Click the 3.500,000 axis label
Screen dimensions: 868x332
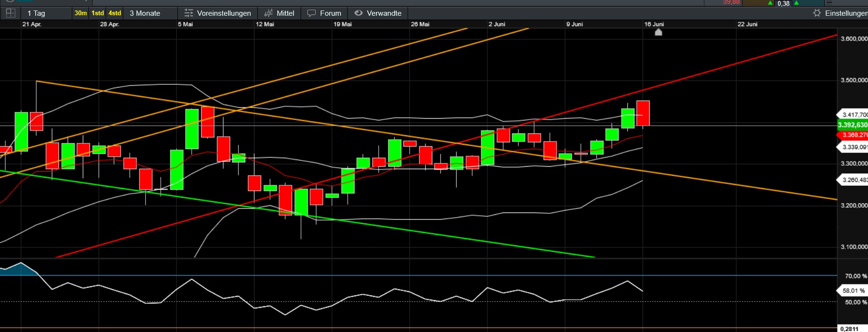854,80
